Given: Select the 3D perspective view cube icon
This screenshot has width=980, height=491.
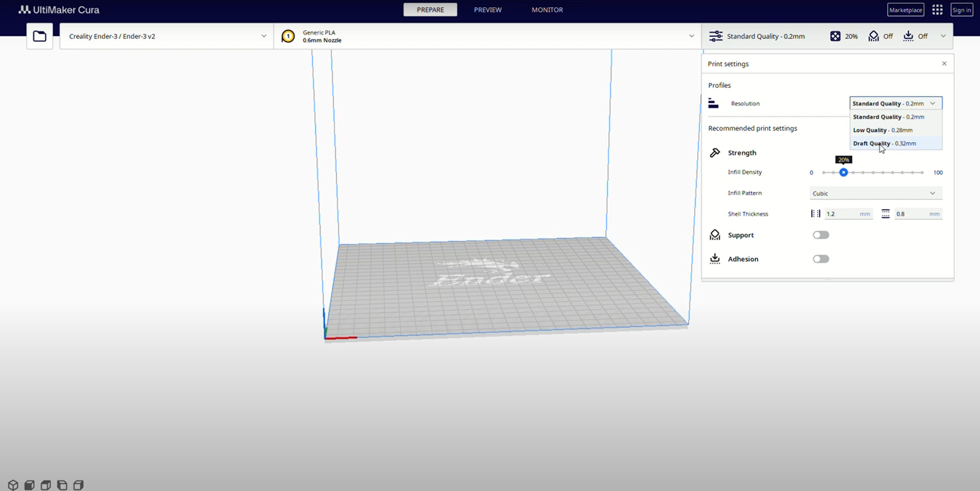Looking at the screenshot, I should pos(13,485).
